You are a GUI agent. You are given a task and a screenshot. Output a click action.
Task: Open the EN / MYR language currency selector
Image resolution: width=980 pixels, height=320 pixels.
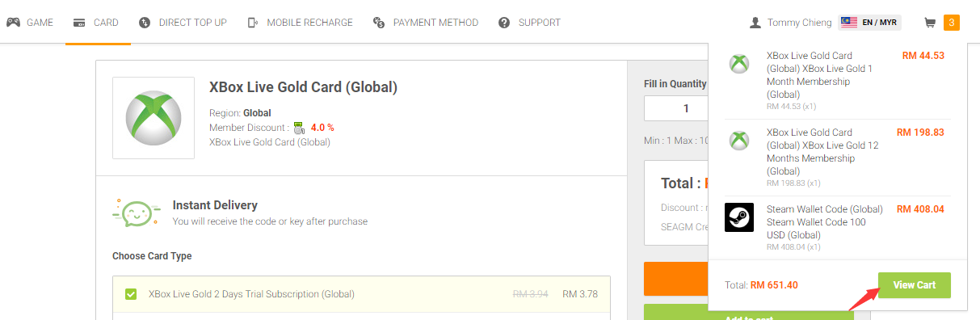[869, 23]
